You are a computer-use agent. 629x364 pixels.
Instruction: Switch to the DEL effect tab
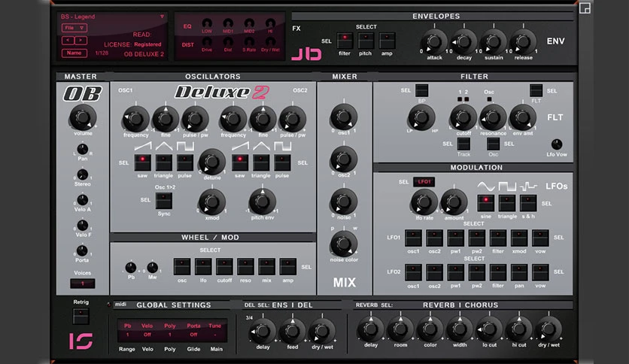[x=305, y=305]
